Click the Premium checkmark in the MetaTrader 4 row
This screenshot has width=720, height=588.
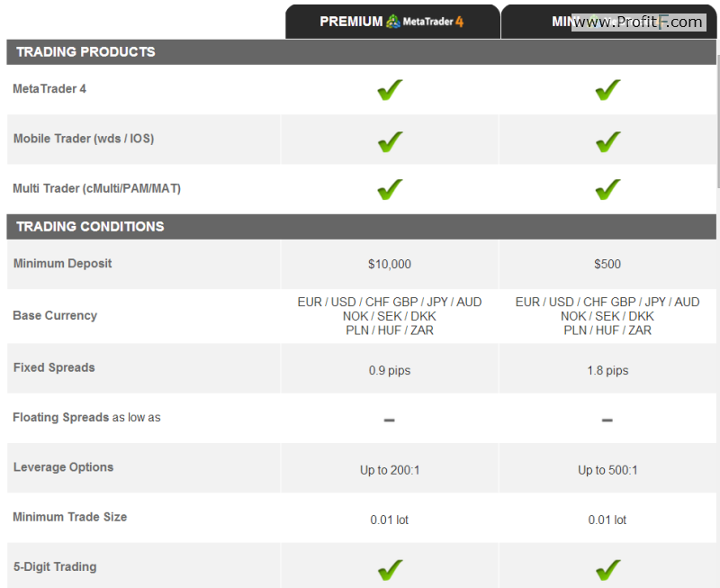pyautogui.click(x=390, y=89)
